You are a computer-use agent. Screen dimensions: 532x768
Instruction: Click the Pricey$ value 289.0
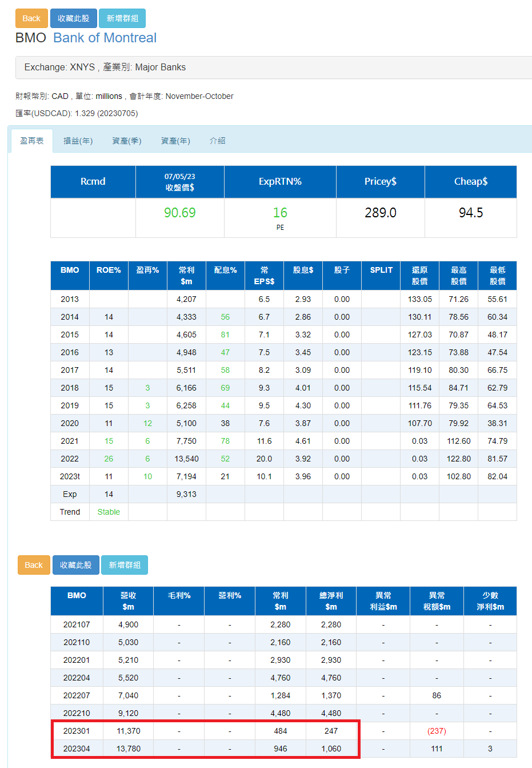381,213
